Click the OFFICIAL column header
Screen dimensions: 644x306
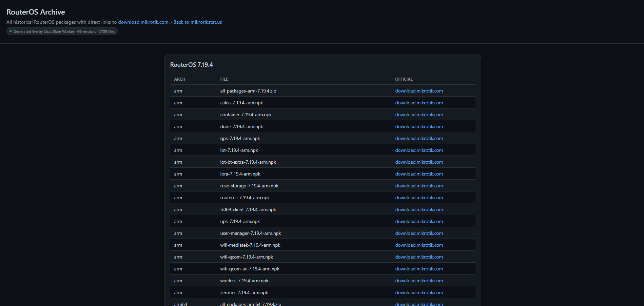click(x=404, y=79)
